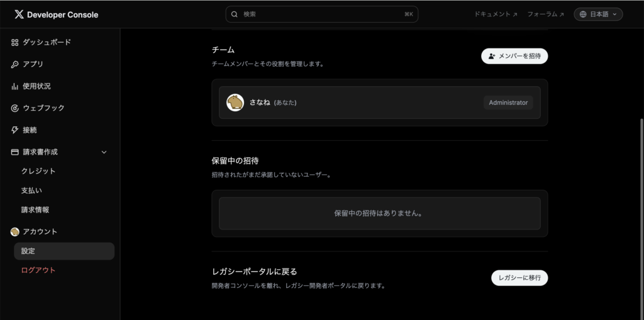Click the bar chart icon for 使用状況
This screenshot has width=644, height=320.
click(x=15, y=86)
